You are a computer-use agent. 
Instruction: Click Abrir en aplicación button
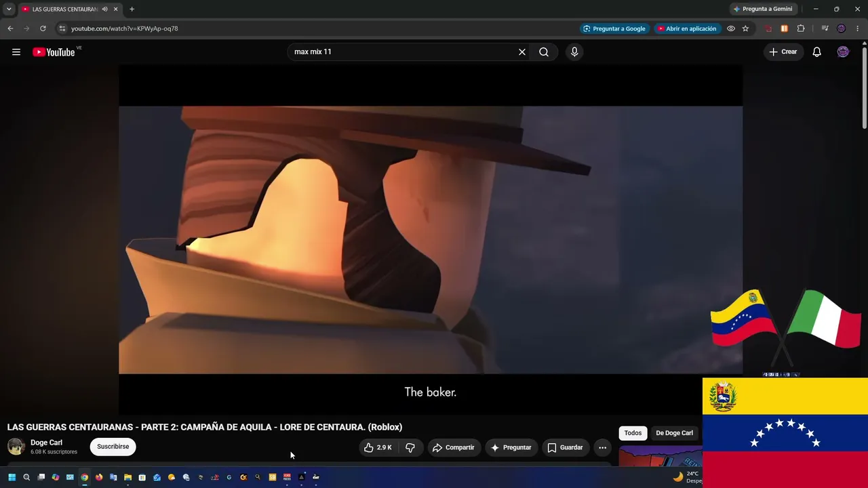pos(686,28)
